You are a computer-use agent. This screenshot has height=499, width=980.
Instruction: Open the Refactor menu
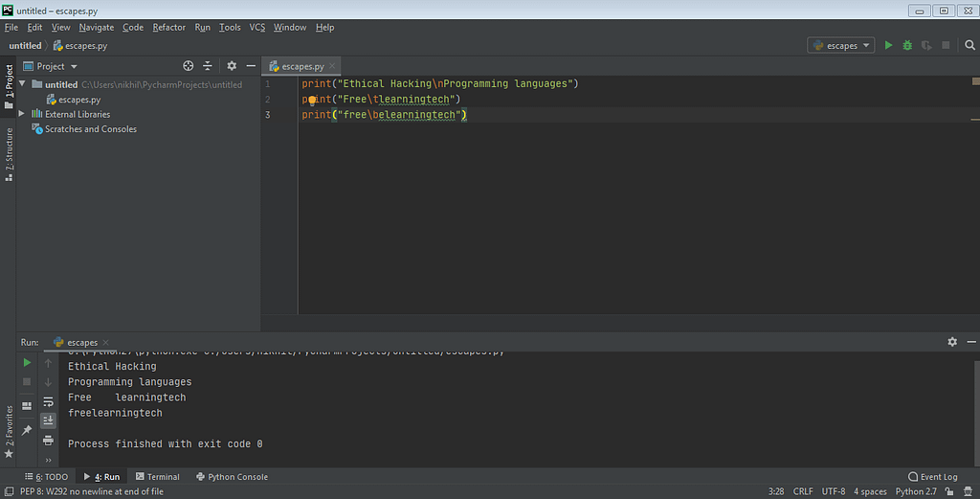pyautogui.click(x=168, y=27)
